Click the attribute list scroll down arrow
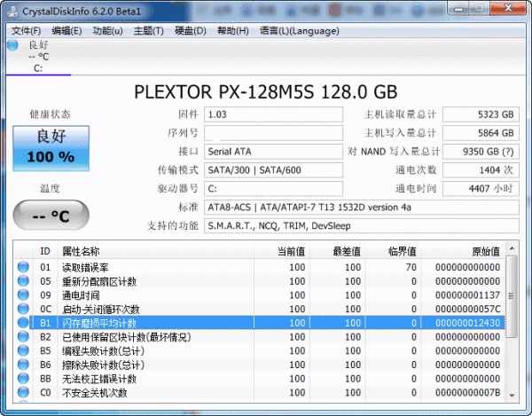Image resolution: width=532 pixels, height=416 pixels. 512,395
